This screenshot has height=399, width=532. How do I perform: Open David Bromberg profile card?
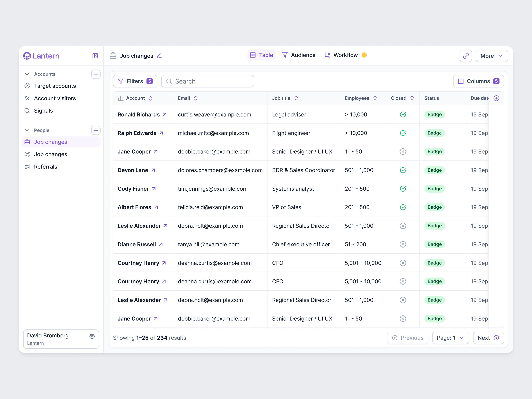pyautogui.click(x=61, y=339)
